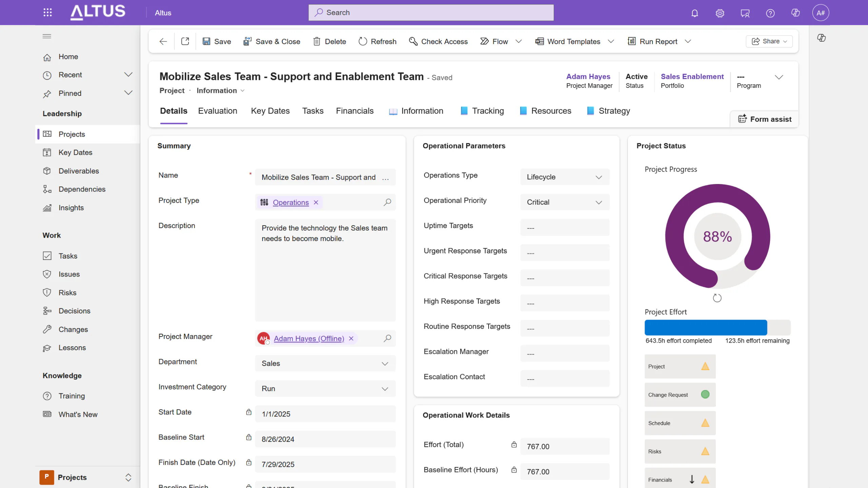
Task: Open Operations Type dropdown
Action: (x=565, y=177)
